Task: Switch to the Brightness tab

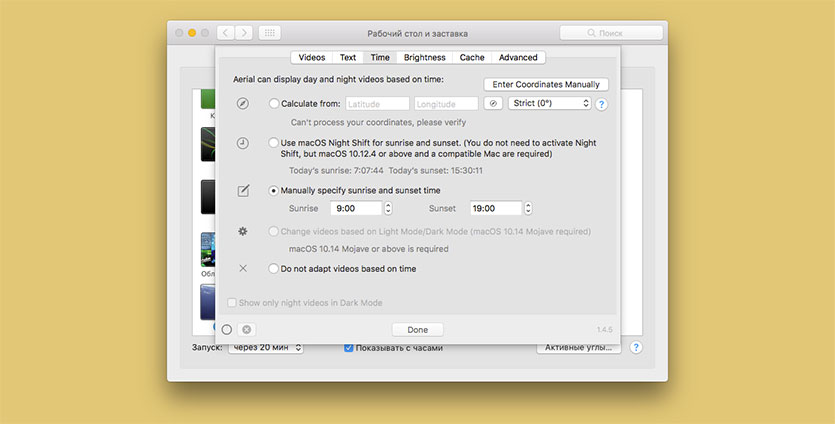Action: pos(424,58)
